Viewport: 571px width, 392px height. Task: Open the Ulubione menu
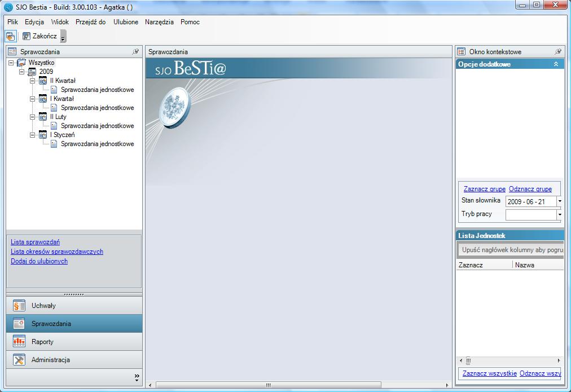click(126, 22)
